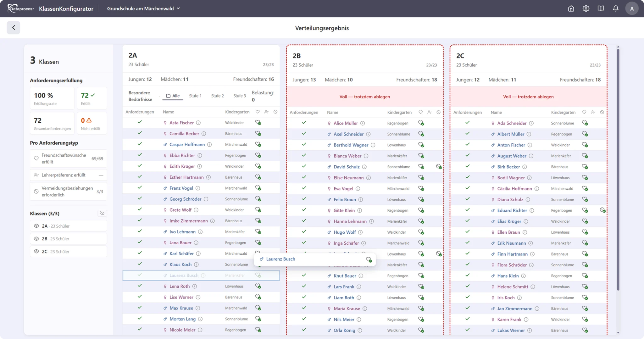Go back using the arrow button

coord(14,27)
